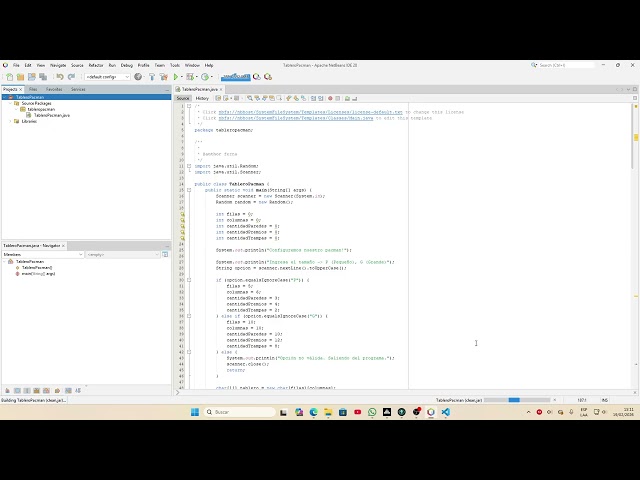Open the default config combo box
Viewport: 640px width, 480px height.
pyautogui.click(x=107, y=77)
